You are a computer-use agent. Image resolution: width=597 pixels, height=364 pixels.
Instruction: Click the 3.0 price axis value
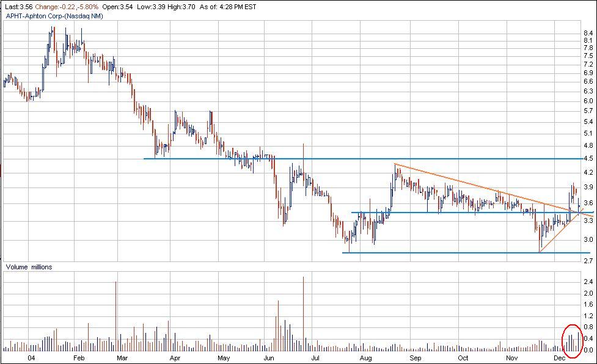[588, 239]
